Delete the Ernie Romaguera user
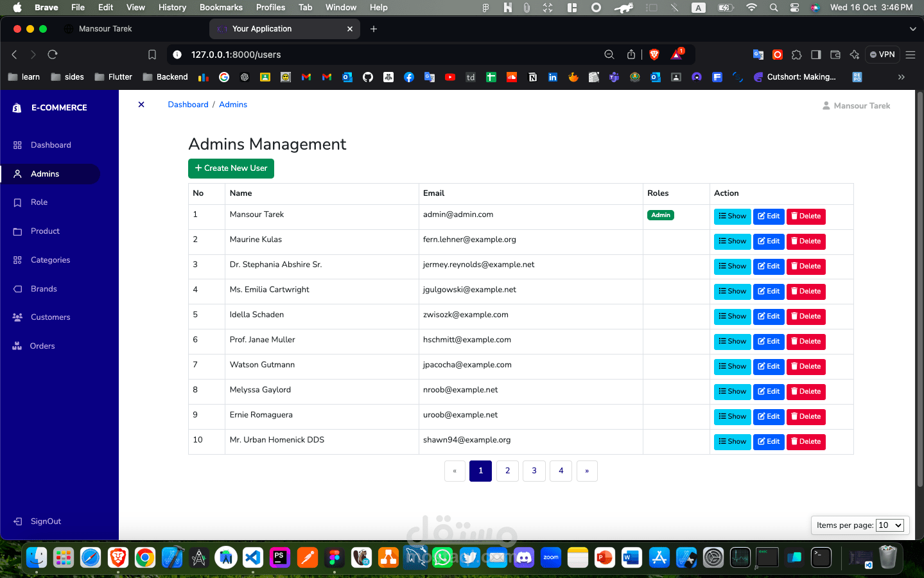Image resolution: width=924 pixels, height=578 pixels. (x=806, y=417)
